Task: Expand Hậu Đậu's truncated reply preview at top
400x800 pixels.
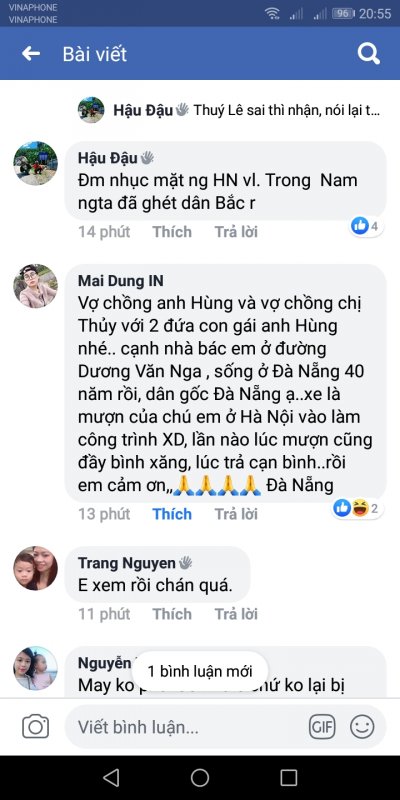Action: click(229, 110)
